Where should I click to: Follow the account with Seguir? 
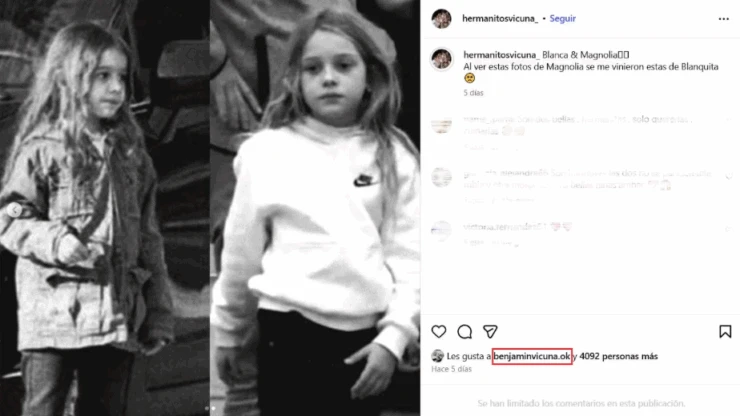[x=563, y=19]
